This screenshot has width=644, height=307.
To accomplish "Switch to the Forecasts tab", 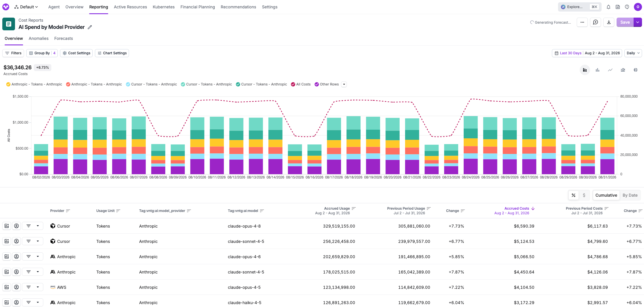I will [63, 38].
